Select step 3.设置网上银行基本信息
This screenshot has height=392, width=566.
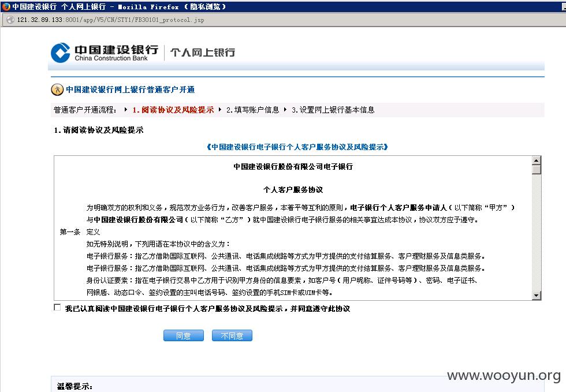333,110
